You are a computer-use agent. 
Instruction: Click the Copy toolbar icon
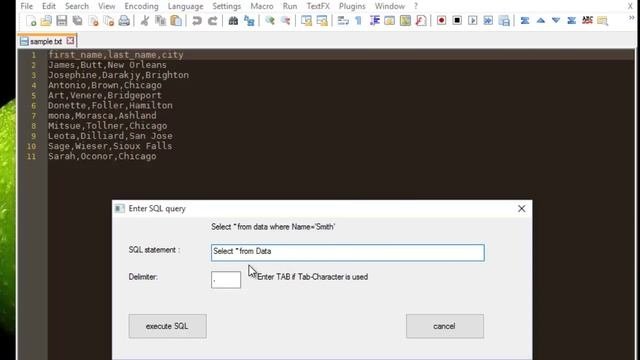[x=160, y=20]
